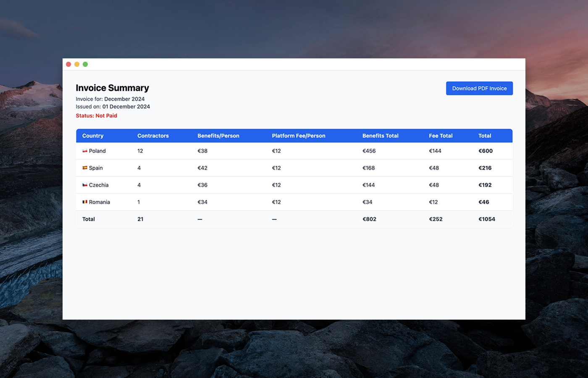The image size is (588, 378).
Task: Click the Benefits/Person column header
Action: [x=218, y=136]
